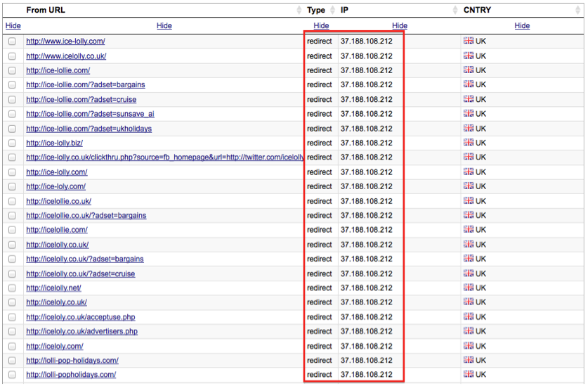Screen dimensions: 588x386
Task: Hide the From URL column
Action: tap(164, 25)
